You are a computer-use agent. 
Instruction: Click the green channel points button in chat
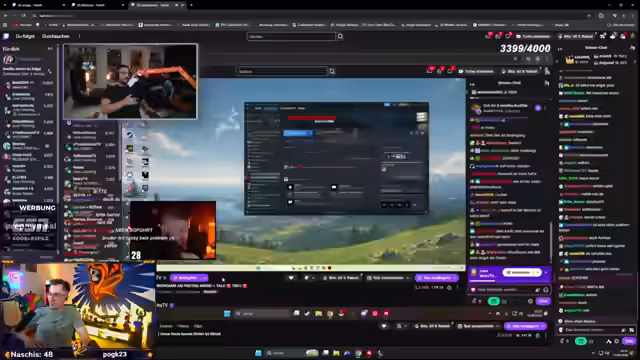click(580, 341)
